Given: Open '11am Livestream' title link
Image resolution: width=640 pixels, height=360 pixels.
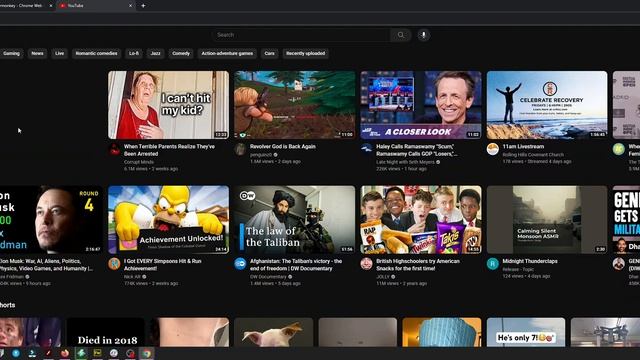Looking at the screenshot, I should tap(523, 146).
